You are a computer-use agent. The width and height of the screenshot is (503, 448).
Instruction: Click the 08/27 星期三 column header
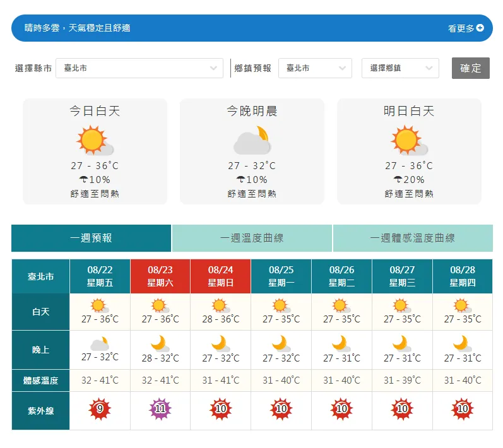402,276
